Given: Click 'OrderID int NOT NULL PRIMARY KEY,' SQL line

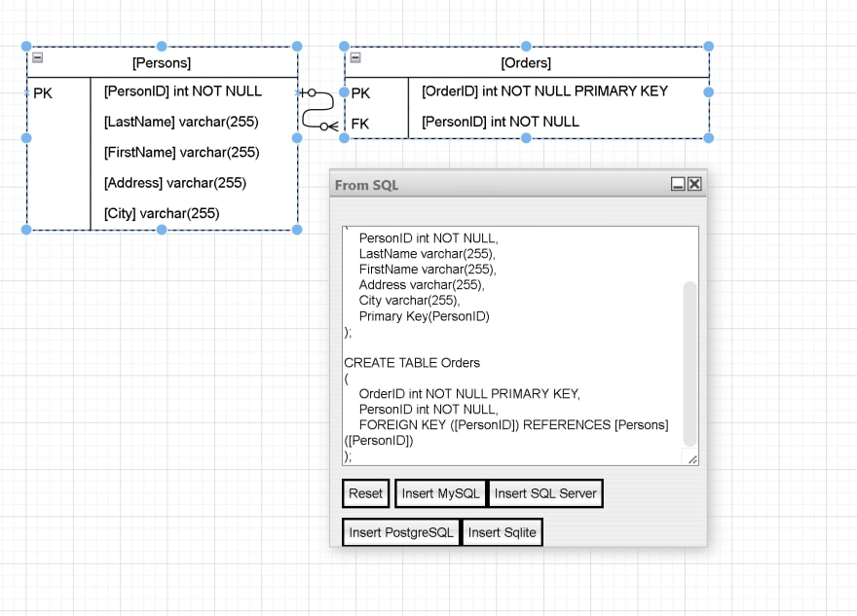Looking at the screenshot, I should pyautogui.click(x=469, y=394).
